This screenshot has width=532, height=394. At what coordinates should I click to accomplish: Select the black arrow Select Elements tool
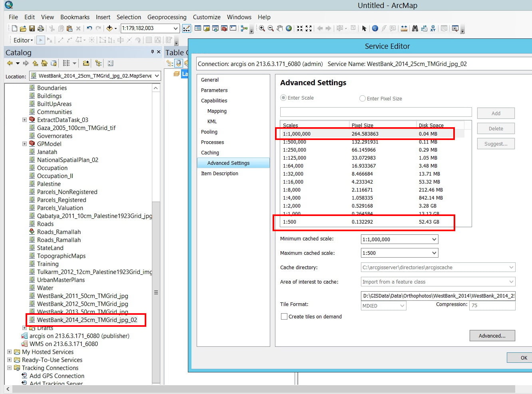coord(364,28)
